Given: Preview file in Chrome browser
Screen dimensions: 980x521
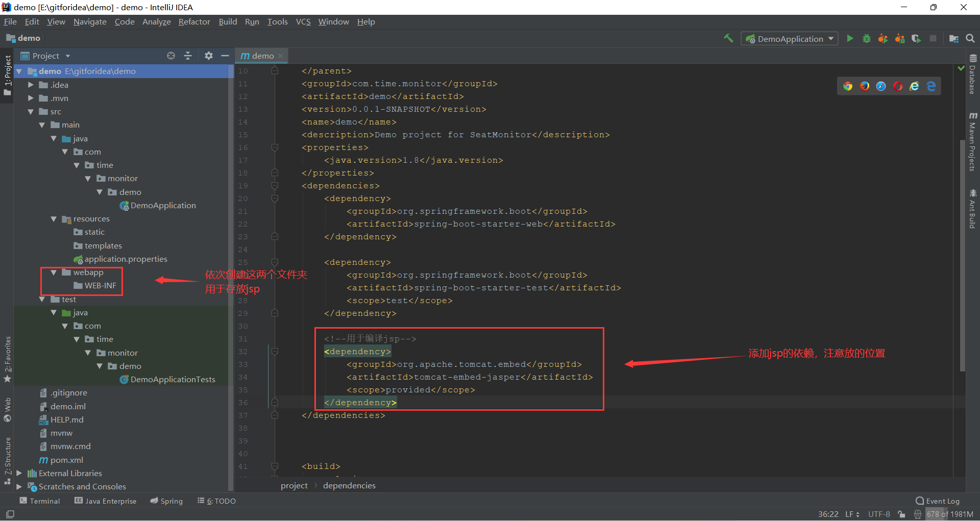Looking at the screenshot, I should [x=848, y=86].
